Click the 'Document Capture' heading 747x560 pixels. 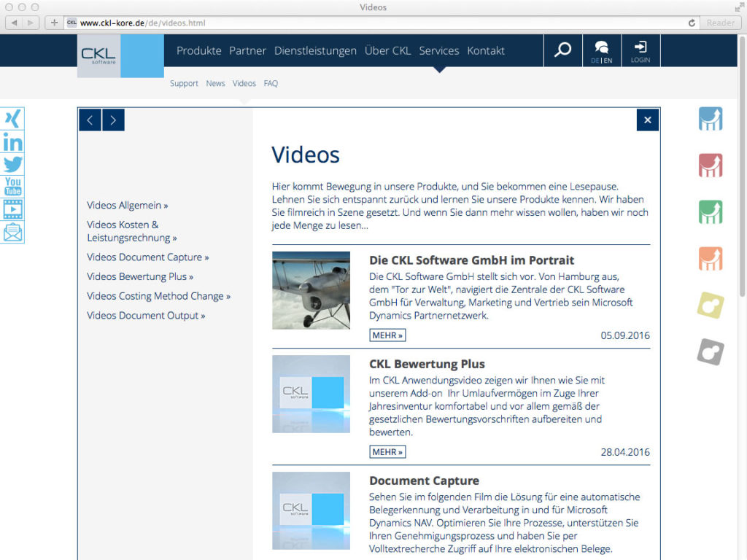[424, 481]
